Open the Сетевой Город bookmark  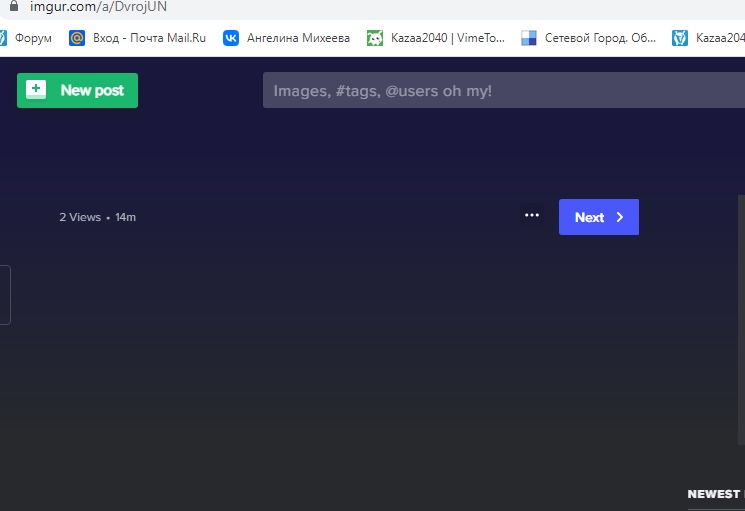(x=590, y=38)
